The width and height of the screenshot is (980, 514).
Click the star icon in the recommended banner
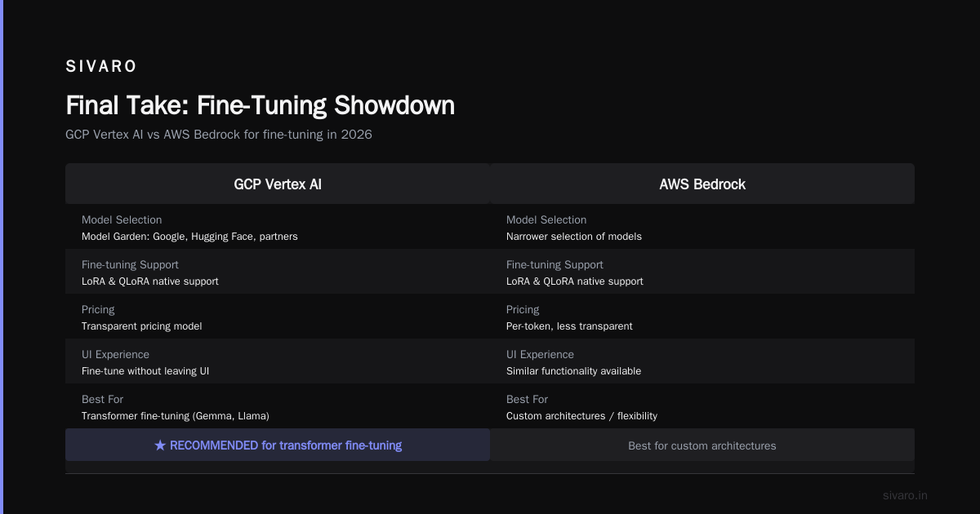(160, 445)
